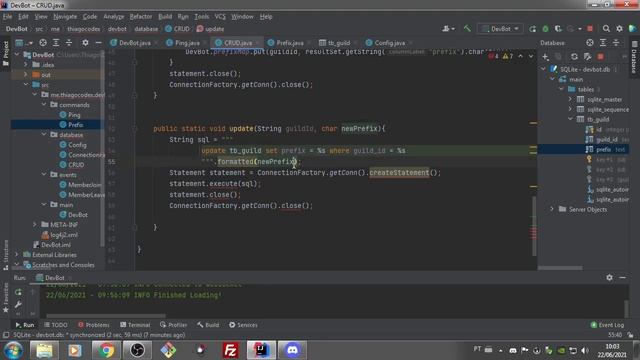Select log4j2.xml file in project tree
The image size is (640, 360).
[64, 235]
